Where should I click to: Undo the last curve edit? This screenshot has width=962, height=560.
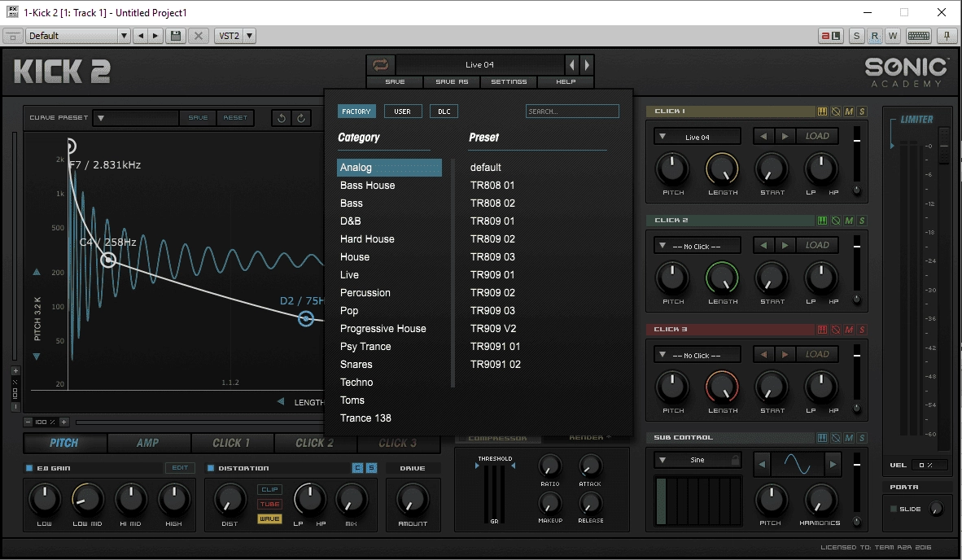(281, 118)
